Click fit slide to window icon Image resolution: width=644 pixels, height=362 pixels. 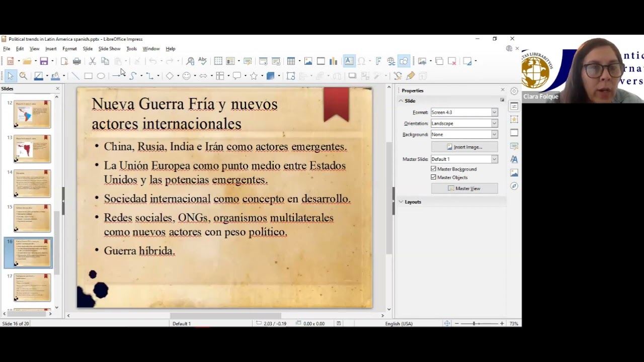447,323
